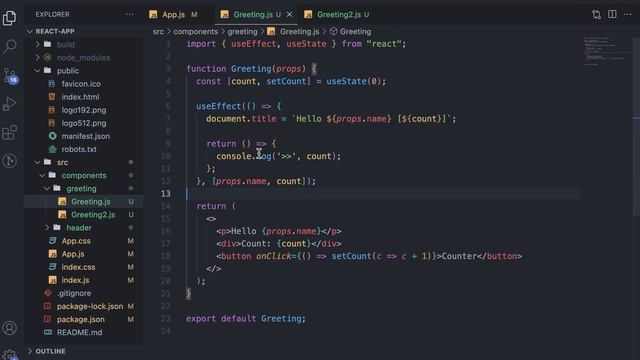Viewport: 640px width, 360px height.
Task: Open the Accounts menu icon
Action: point(9,328)
